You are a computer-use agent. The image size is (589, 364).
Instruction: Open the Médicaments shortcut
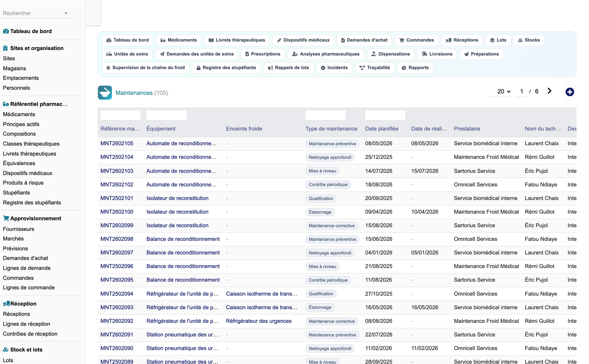(179, 40)
